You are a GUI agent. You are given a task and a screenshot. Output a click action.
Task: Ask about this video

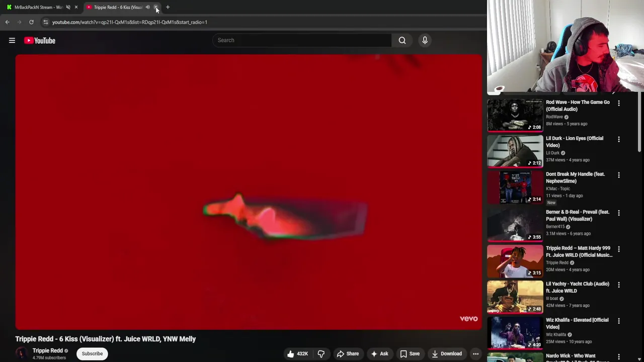coord(379,353)
